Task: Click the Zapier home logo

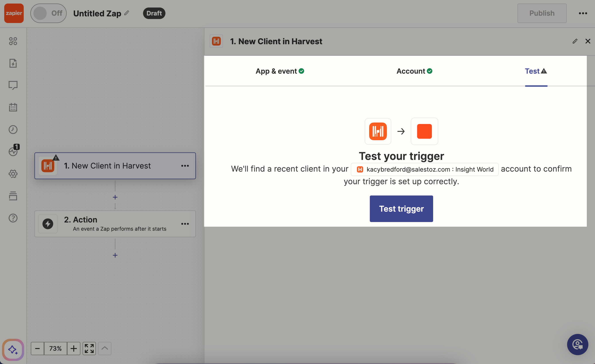Action: pyautogui.click(x=14, y=13)
